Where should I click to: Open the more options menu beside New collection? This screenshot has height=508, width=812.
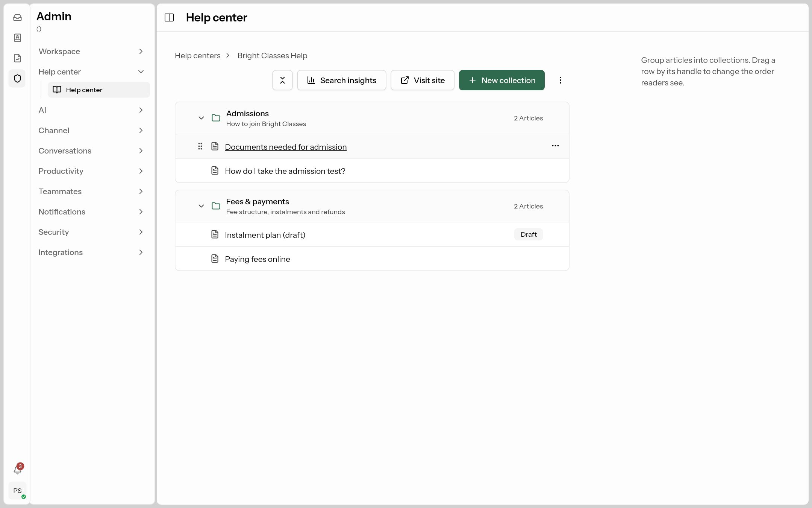tap(560, 80)
